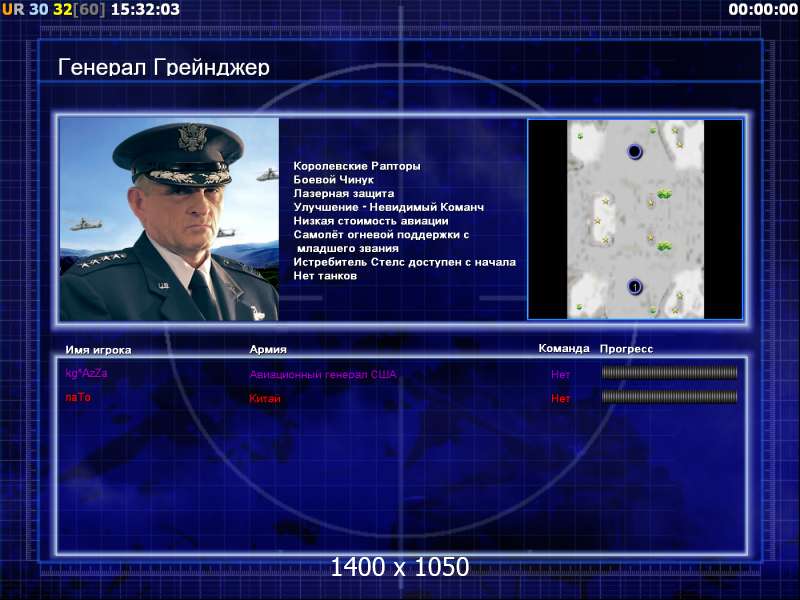This screenshot has width=800, height=600.
Task: Click the line "Нет танков"
Action: point(325,276)
